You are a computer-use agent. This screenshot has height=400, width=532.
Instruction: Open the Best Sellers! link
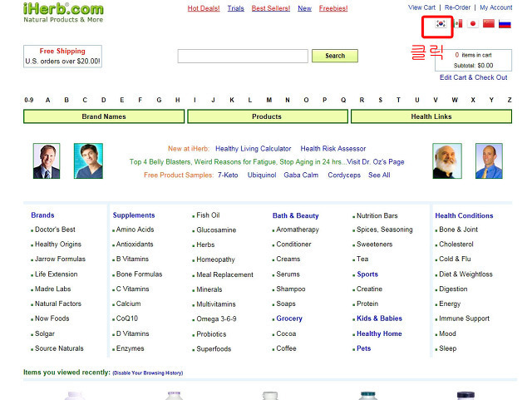(x=271, y=8)
